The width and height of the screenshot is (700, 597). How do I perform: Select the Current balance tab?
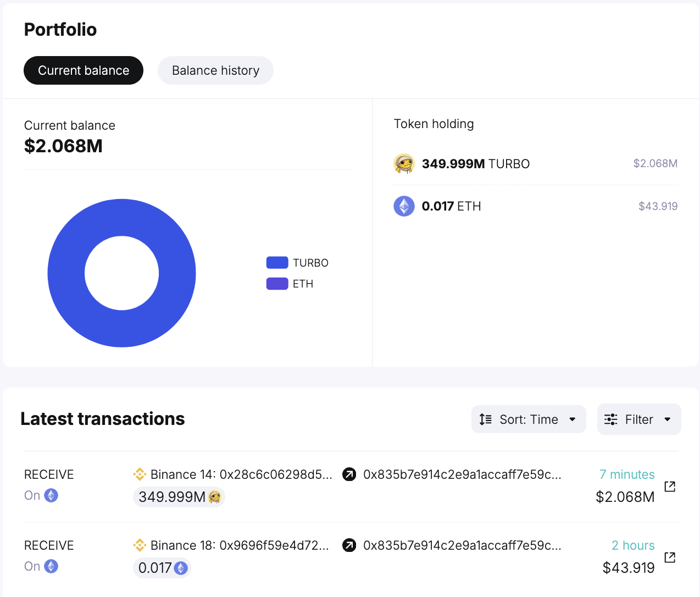[x=83, y=70]
